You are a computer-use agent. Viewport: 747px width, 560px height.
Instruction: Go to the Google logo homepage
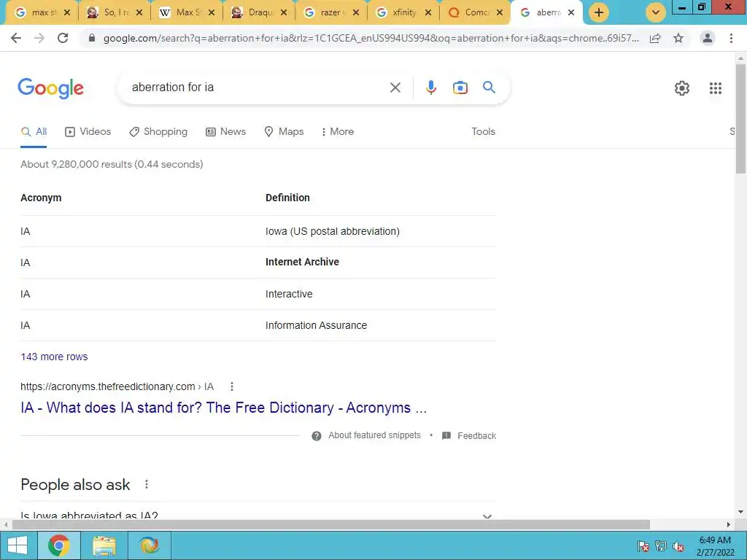(x=50, y=88)
